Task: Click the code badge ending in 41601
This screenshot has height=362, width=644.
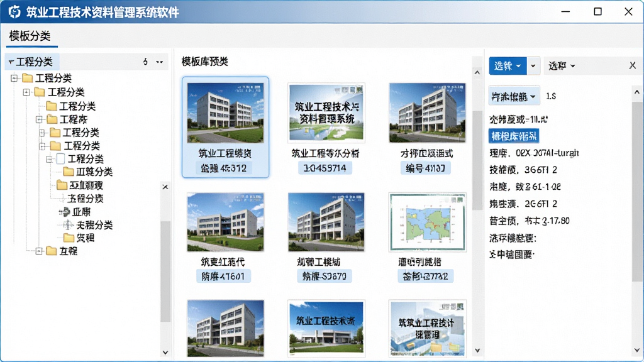Action: pyautogui.click(x=223, y=277)
